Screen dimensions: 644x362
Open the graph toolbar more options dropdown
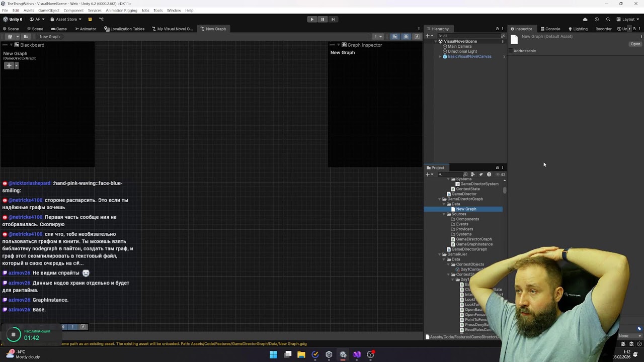coord(378,37)
